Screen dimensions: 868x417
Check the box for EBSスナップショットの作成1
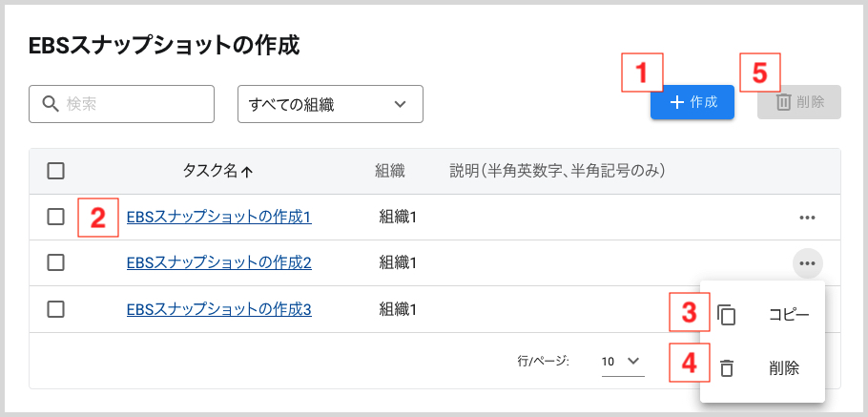56,218
